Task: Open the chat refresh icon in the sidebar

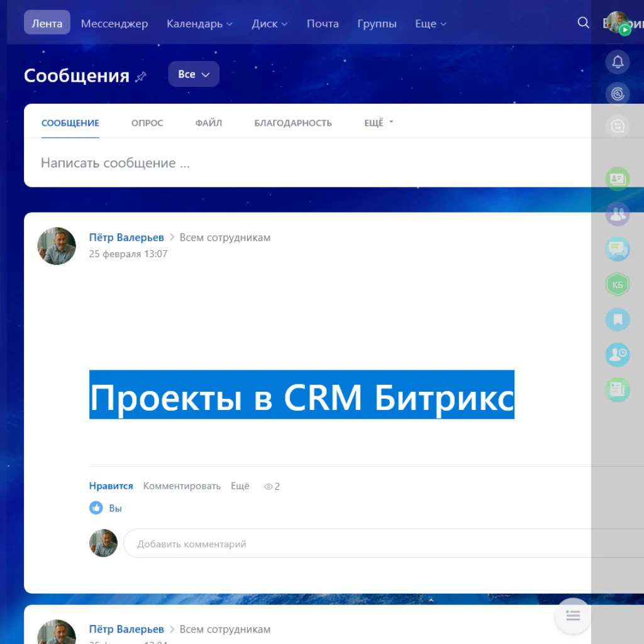Action: (x=618, y=126)
